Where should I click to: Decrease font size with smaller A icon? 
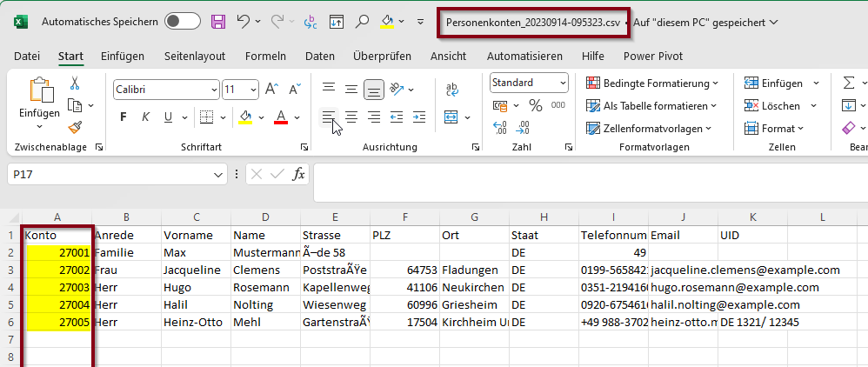[x=295, y=89]
